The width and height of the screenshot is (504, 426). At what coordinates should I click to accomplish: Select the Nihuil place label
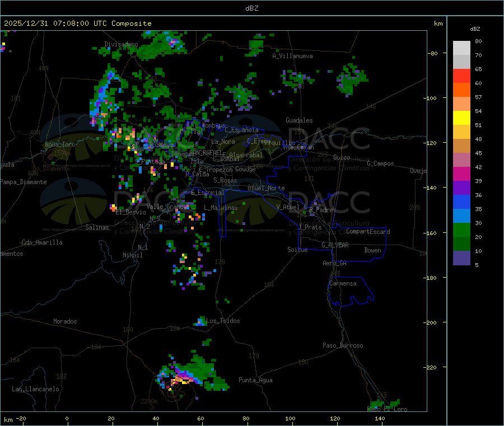[x=133, y=255]
